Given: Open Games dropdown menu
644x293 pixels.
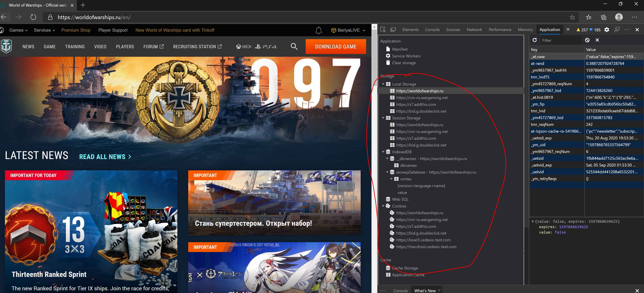Looking at the screenshot, I should [18, 30].
